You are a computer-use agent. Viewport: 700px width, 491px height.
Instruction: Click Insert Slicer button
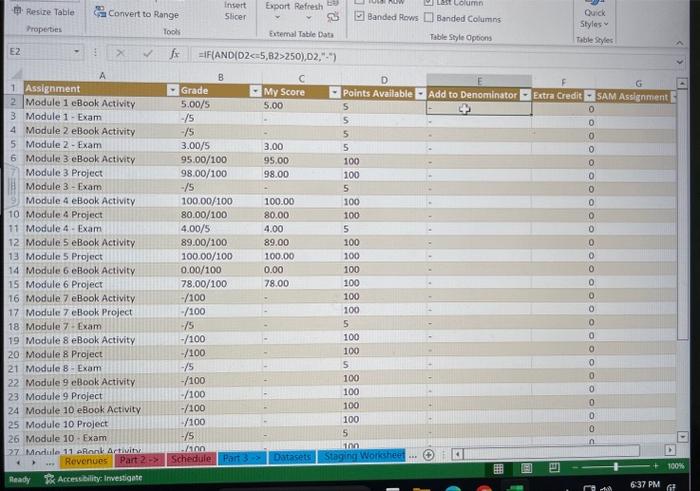pyautogui.click(x=235, y=11)
